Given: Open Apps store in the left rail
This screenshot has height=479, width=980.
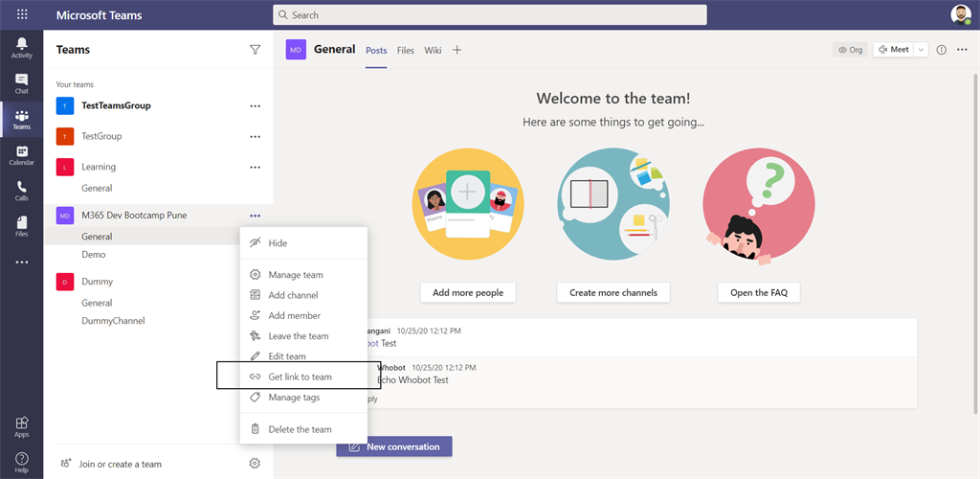Looking at the screenshot, I should (x=22, y=426).
